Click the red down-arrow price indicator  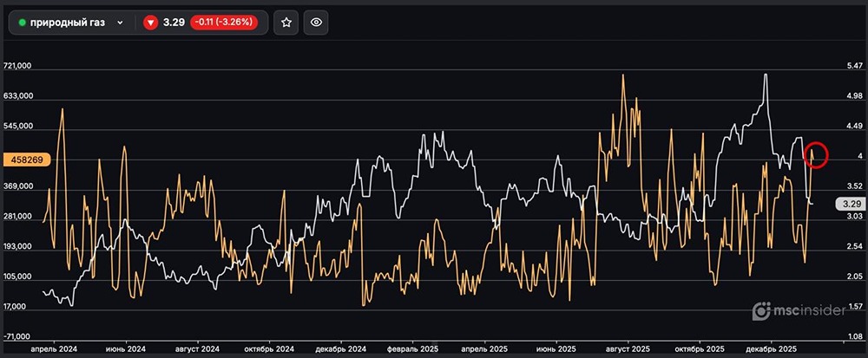[150, 23]
